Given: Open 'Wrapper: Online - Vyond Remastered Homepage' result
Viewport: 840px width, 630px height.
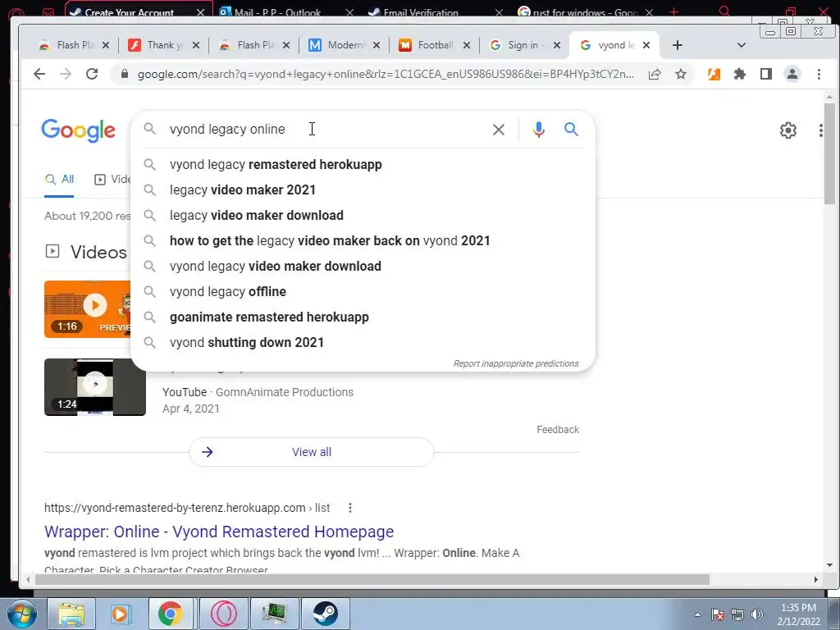Looking at the screenshot, I should [218, 532].
